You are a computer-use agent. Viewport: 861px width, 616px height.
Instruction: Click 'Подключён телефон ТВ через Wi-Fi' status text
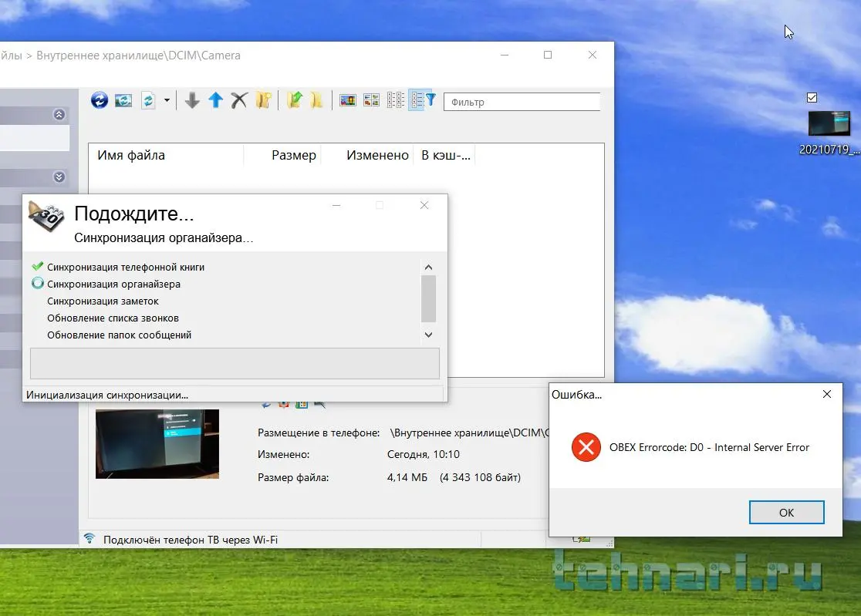pyautogui.click(x=191, y=540)
